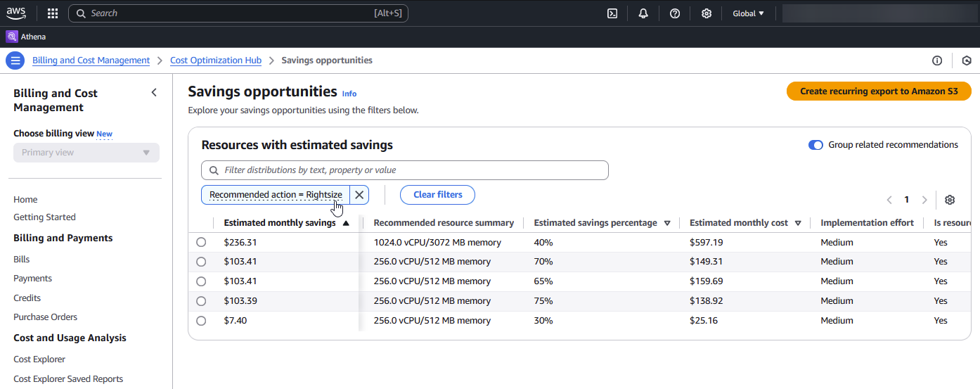Launch CloudShell terminal icon
980x389 pixels.
612,13
